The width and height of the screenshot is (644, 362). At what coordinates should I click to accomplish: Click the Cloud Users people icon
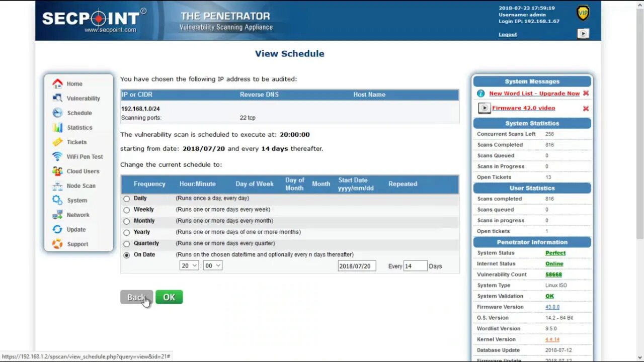pyautogui.click(x=58, y=171)
